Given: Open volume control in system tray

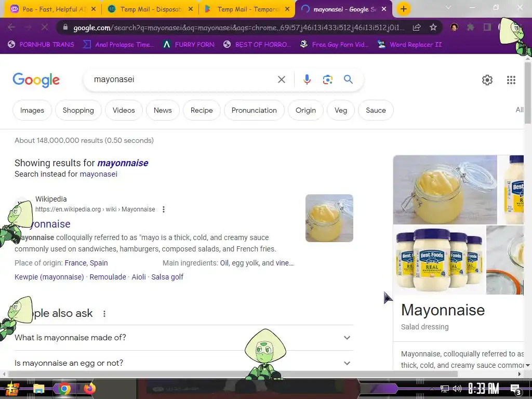Looking at the screenshot, I should tap(457, 389).
